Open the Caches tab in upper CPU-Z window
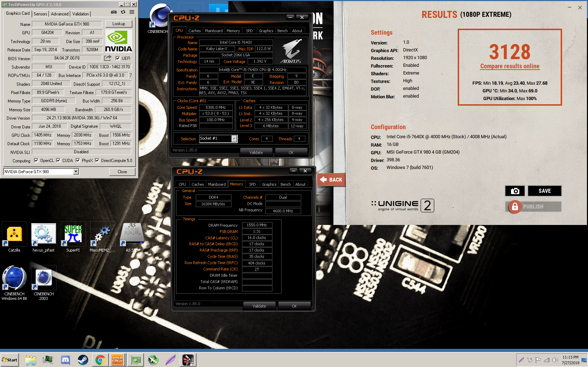Viewport: 588px width, 367px height. pyautogui.click(x=195, y=31)
